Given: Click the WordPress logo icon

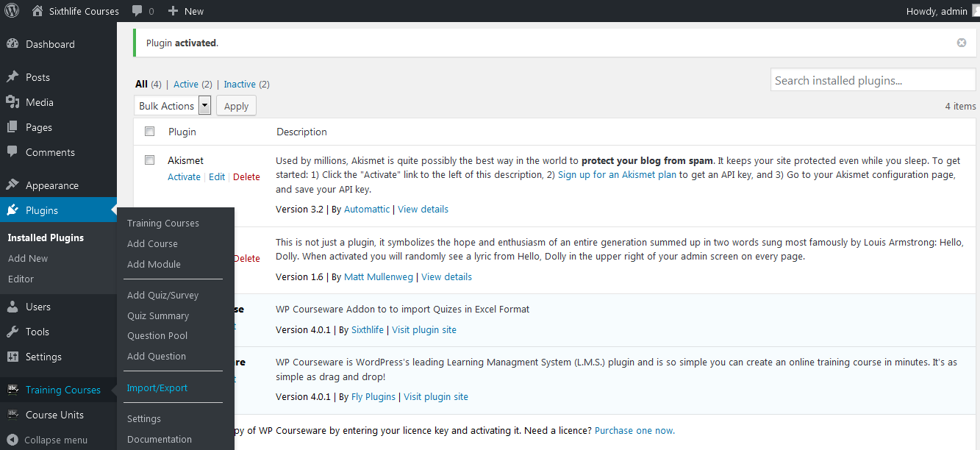Looking at the screenshot, I should (12, 11).
